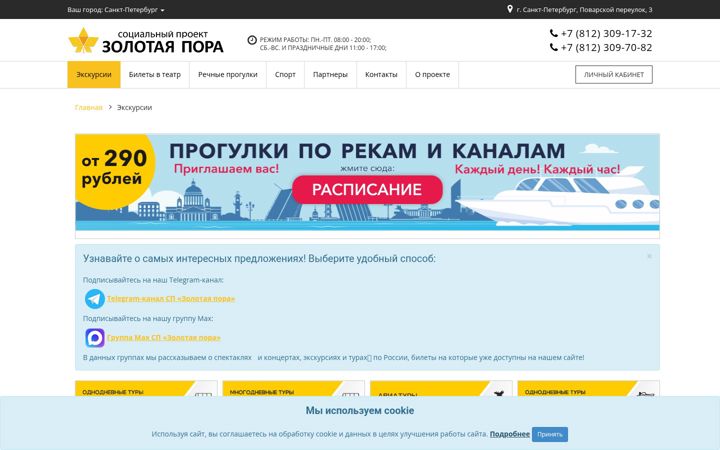This screenshot has height=450, width=720.
Task: Click the phone icon beside 309-70-82
Action: coord(554,47)
